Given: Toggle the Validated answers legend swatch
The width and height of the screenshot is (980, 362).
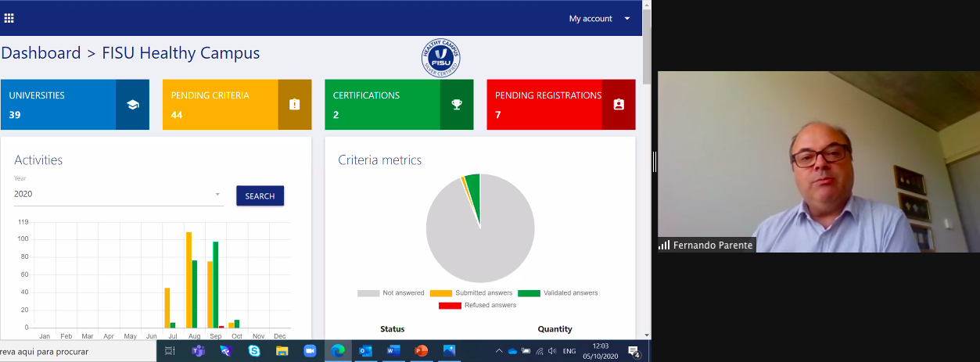Looking at the screenshot, I should click(529, 293).
